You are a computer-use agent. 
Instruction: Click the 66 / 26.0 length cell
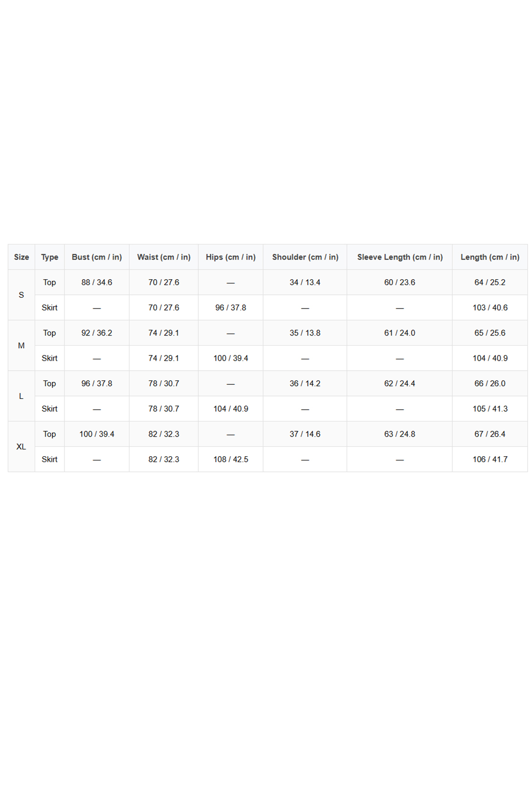tap(490, 384)
